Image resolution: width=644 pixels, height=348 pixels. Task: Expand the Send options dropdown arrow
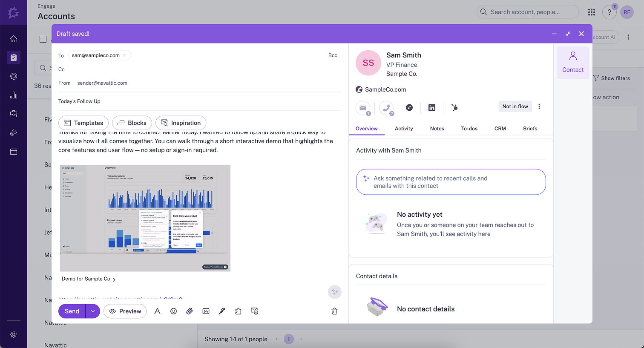93,311
